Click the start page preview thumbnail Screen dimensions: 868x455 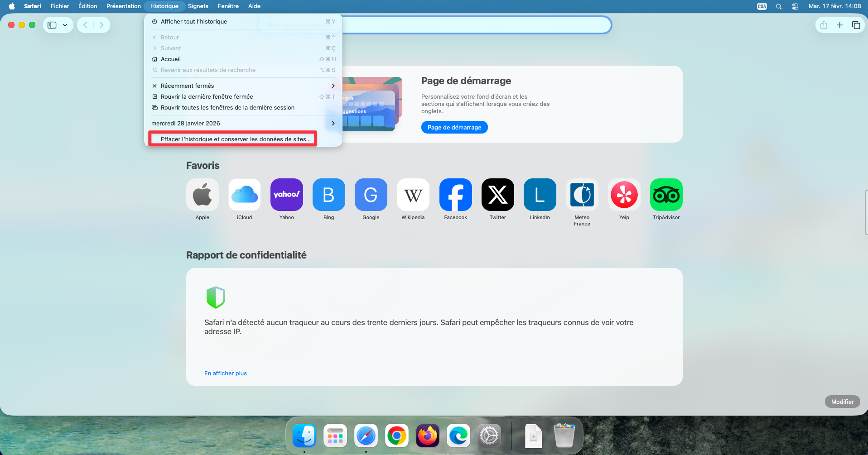(x=372, y=104)
